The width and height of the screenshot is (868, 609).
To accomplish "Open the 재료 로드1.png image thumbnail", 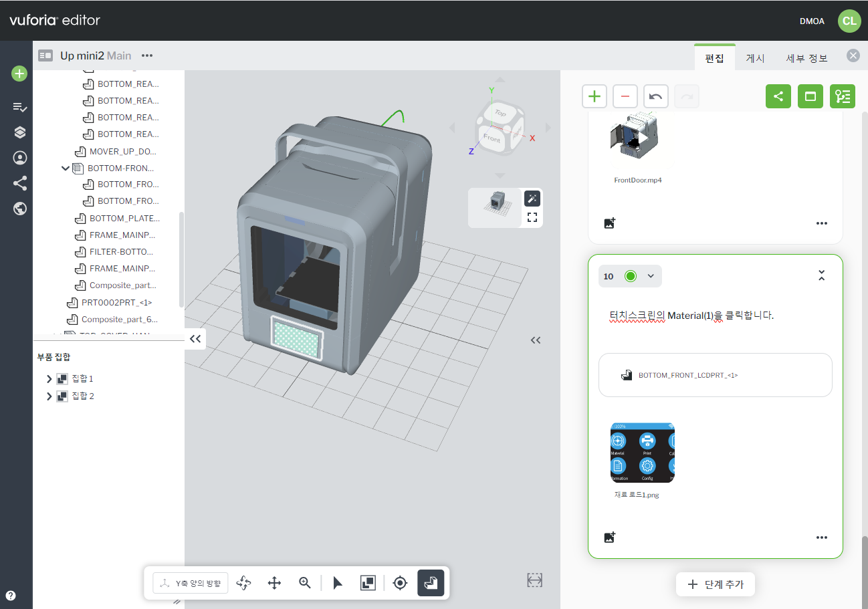I will click(642, 453).
